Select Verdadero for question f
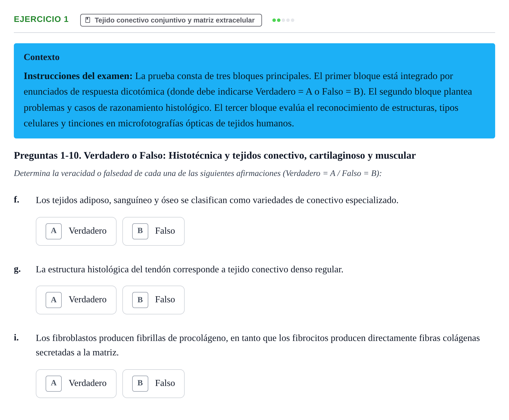The width and height of the screenshot is (509, 420). (76, 231)
